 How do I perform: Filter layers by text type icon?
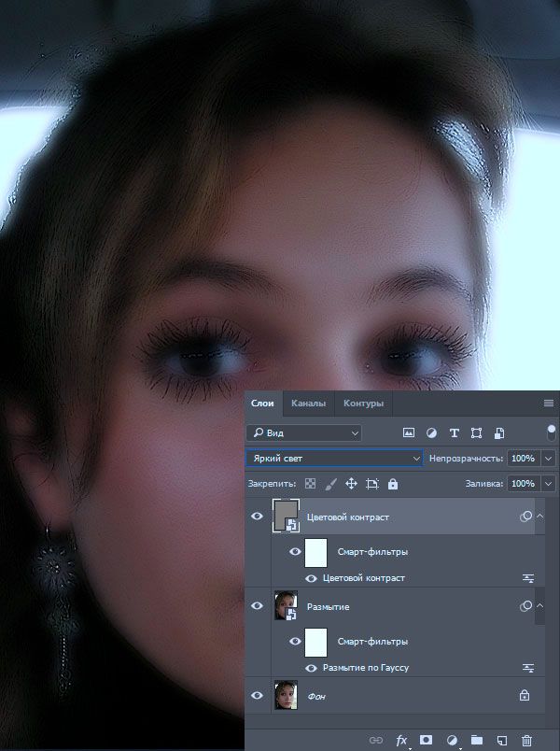tap(454, 433)
